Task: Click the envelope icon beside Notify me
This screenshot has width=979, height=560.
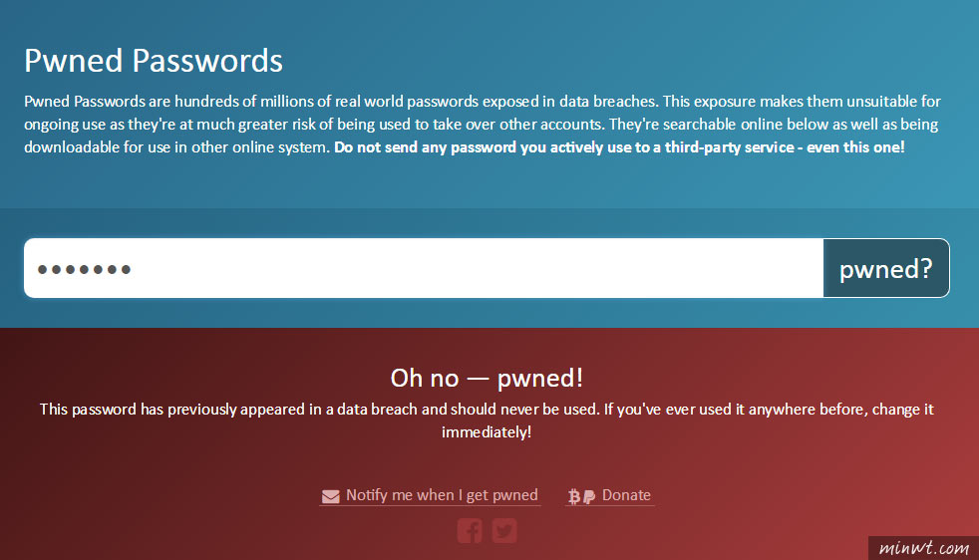Action: tap(330, 496)
